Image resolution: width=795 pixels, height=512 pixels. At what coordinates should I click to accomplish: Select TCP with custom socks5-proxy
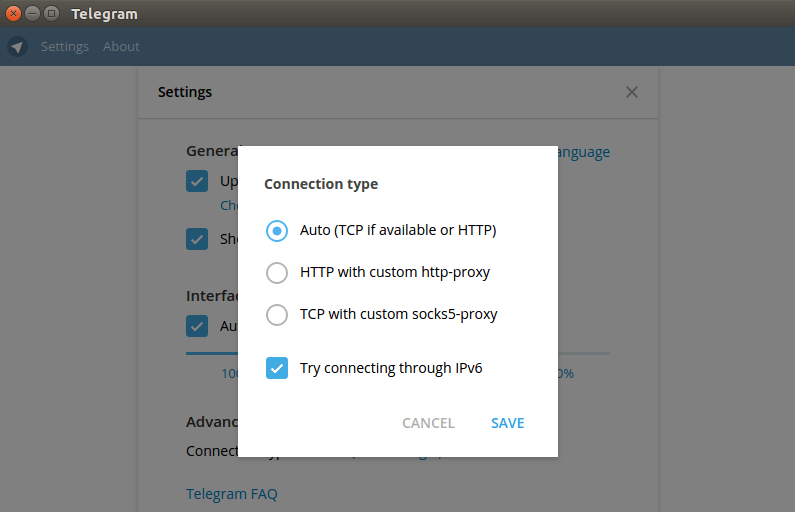point(277,314)
